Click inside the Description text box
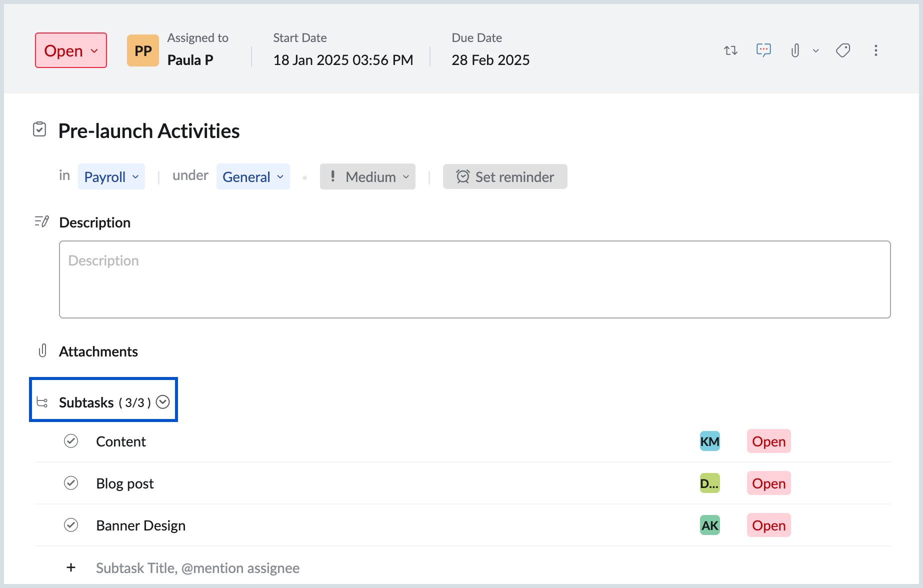Image resolution: width=923 pixels, height=588 pixels. click(475, 279)
